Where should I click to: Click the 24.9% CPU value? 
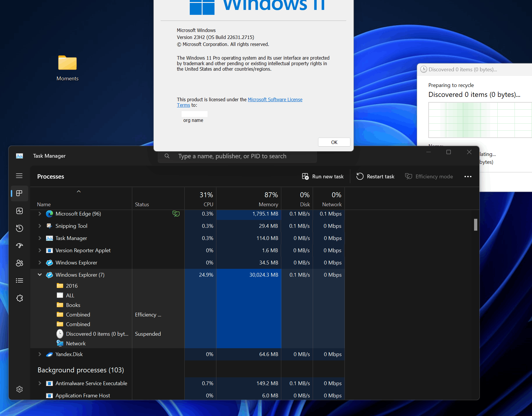[x=206, y=275]
